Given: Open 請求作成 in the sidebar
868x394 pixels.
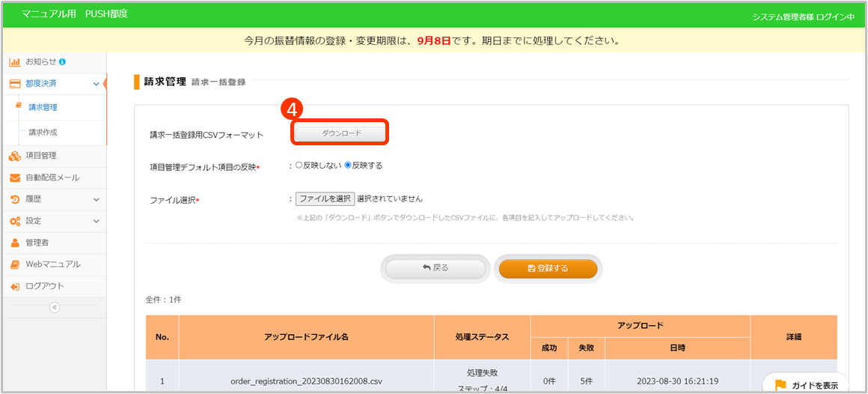Looking at the screenshot, I should 43,133.
